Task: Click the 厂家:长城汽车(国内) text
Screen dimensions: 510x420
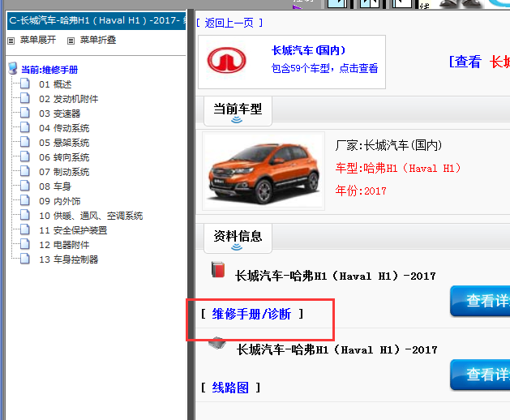Action: pos(388,145)
